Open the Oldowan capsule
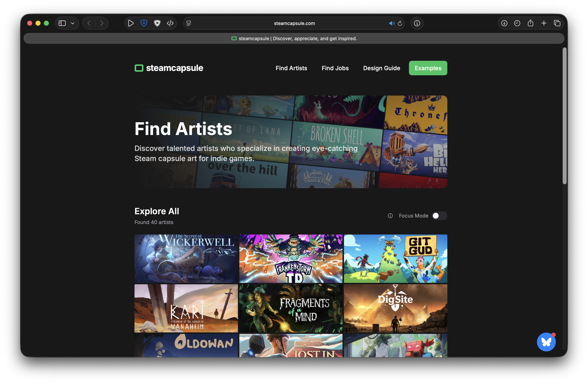Screen dimensions: 588x384 186,345
